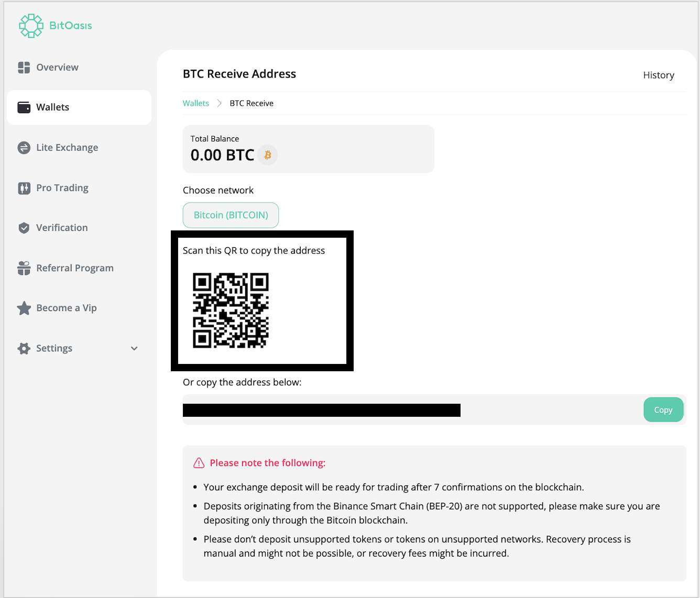Click the Binance Smart Chain BEP-20 note
The image size is (700, 598).
[x=432, y=513]
